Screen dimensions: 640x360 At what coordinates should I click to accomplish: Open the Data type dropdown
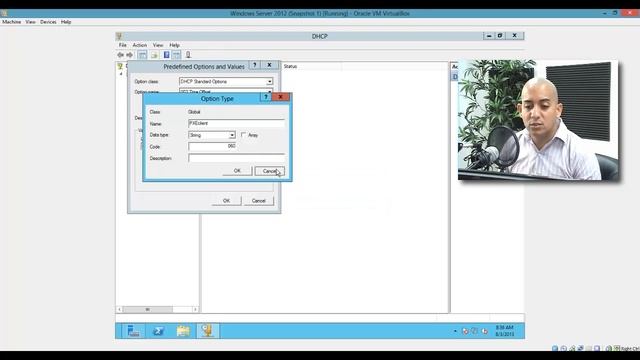232,135
